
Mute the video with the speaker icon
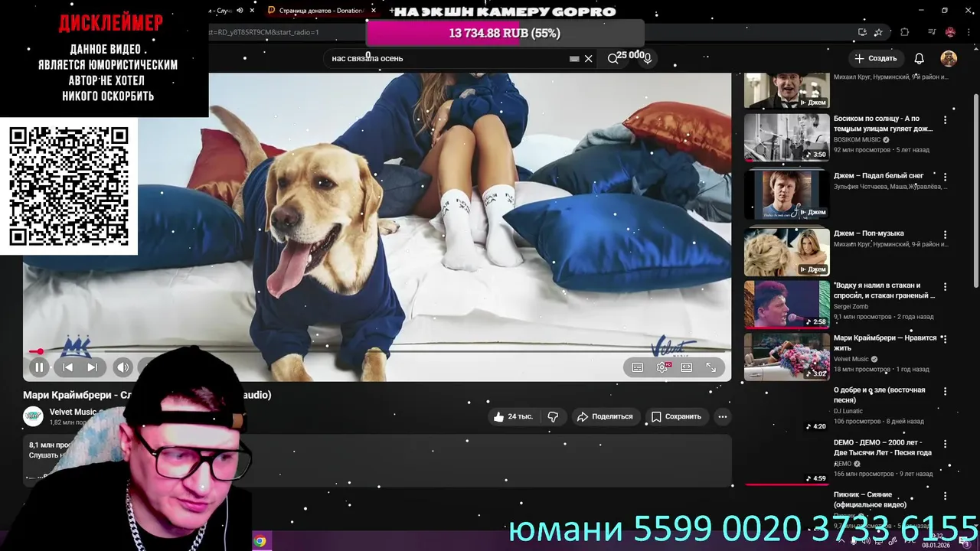123,367
